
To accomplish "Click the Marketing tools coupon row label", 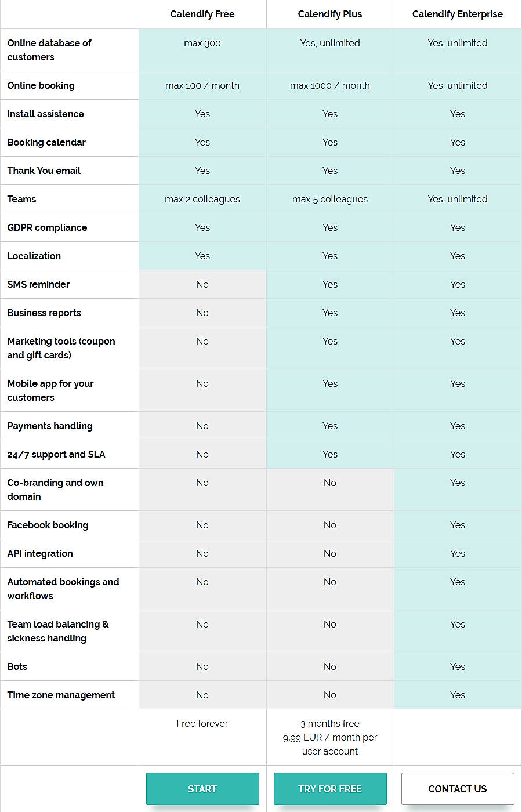I will [61, 348].
